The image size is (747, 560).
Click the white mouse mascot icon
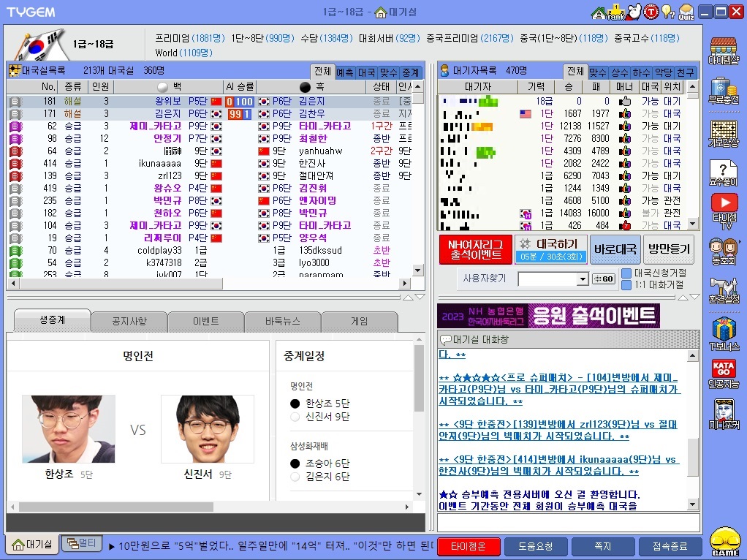634,12
